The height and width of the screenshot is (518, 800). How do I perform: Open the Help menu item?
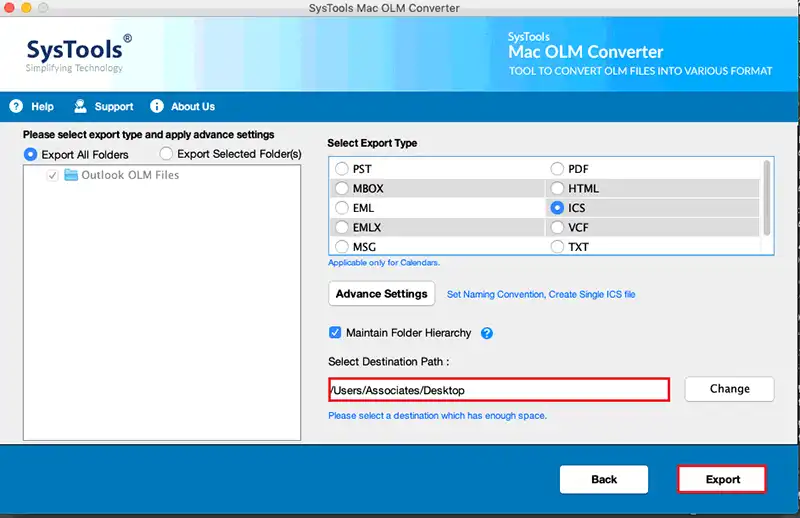(42, 107)
